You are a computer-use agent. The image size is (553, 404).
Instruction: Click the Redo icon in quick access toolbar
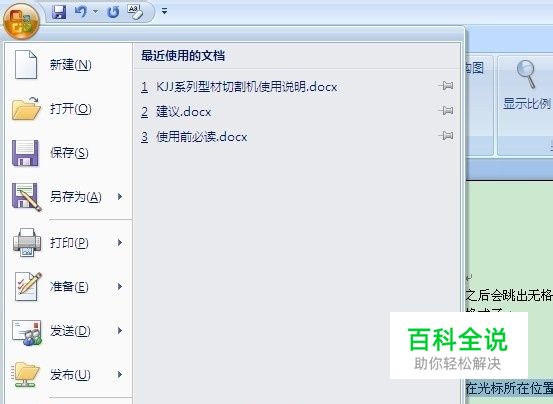pyautogui.click(x=114, y=12)
